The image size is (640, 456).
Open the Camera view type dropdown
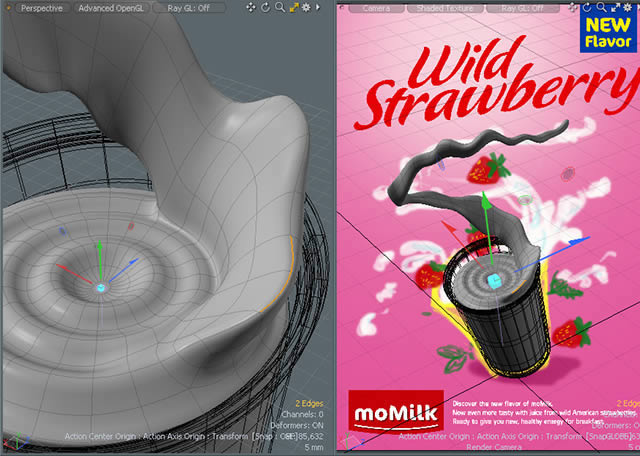pos(376,8)
